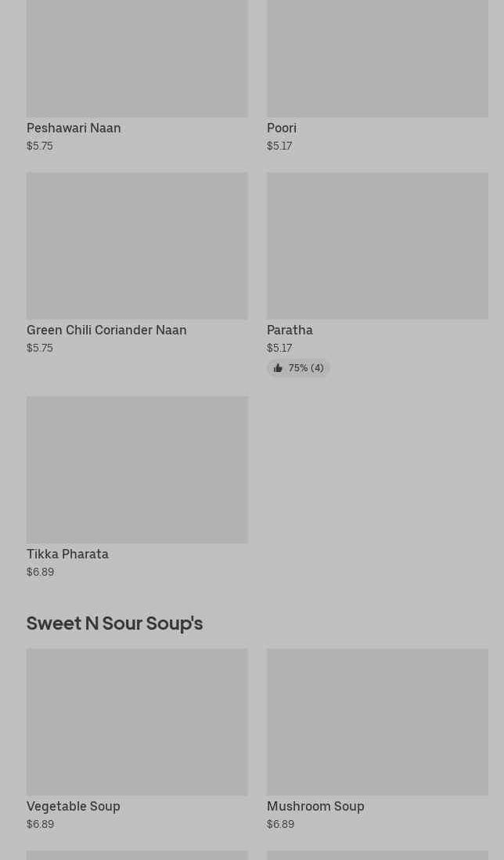This screenshot has width=504, height=860.
Task: Select the Poori item name
Action: tap(282, 128)
